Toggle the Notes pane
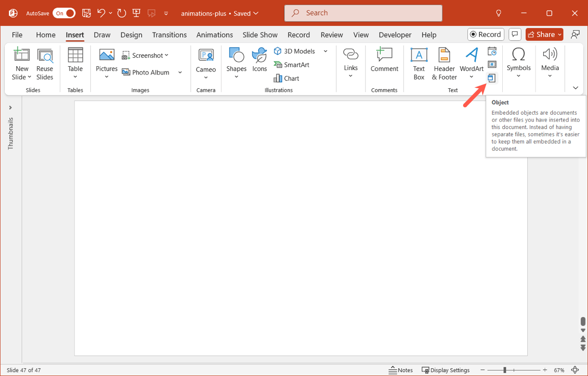The width and height of the screenshot is (588, 376). coord(401,370)
